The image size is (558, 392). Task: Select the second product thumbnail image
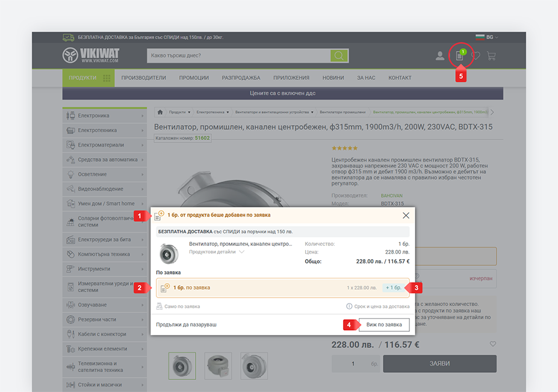click(218, 365)
